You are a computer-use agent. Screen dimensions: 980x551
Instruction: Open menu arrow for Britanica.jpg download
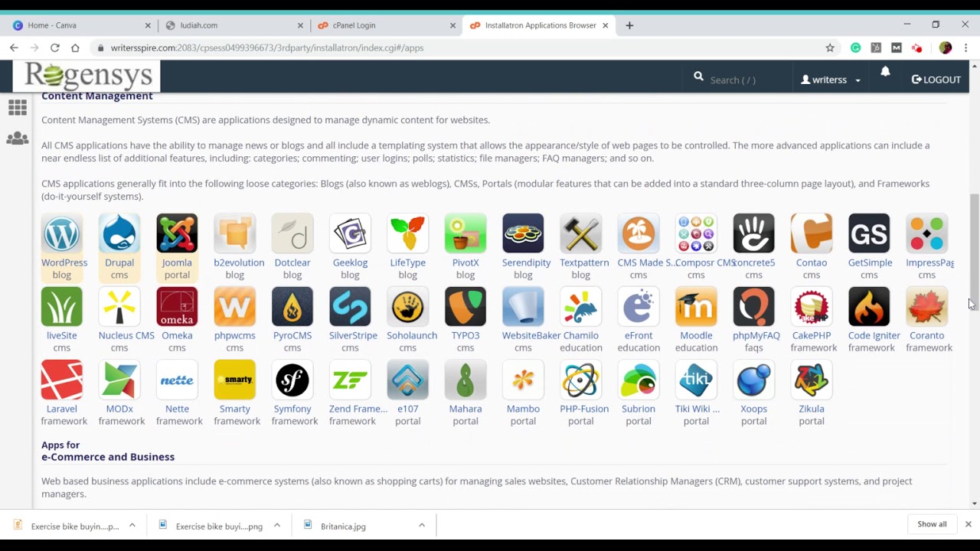[422, 525]
